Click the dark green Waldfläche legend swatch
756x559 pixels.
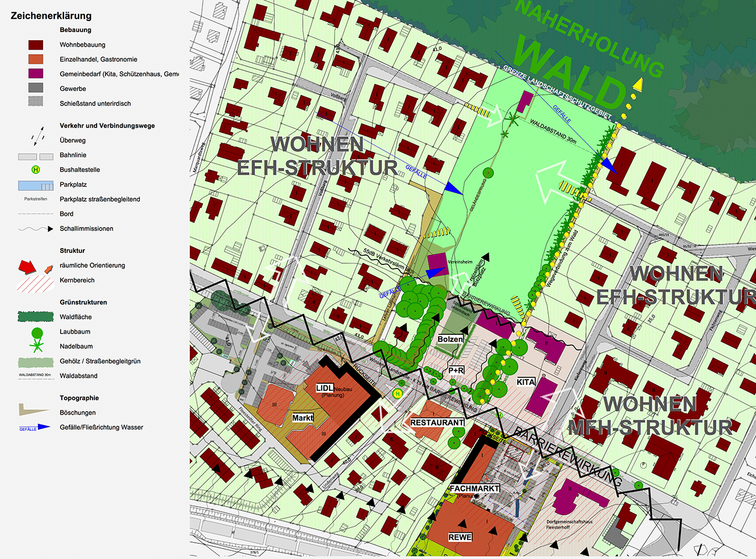(x=36, y=317)
